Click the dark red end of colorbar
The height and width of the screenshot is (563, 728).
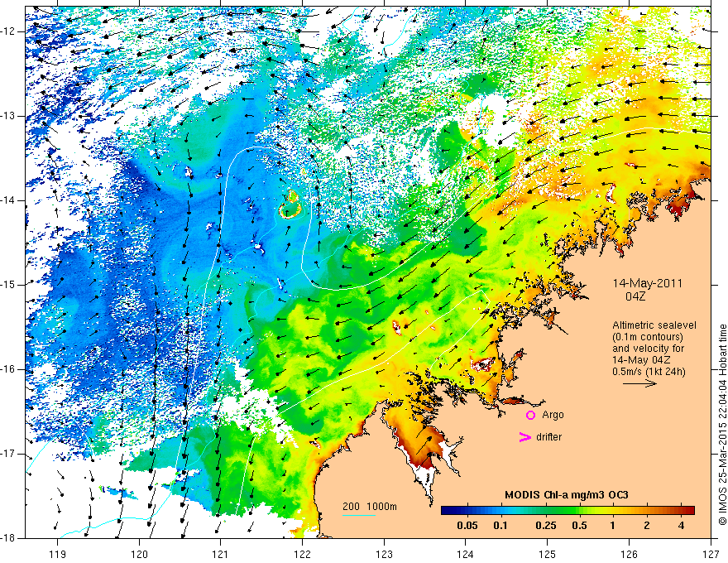tap(689, 511)
